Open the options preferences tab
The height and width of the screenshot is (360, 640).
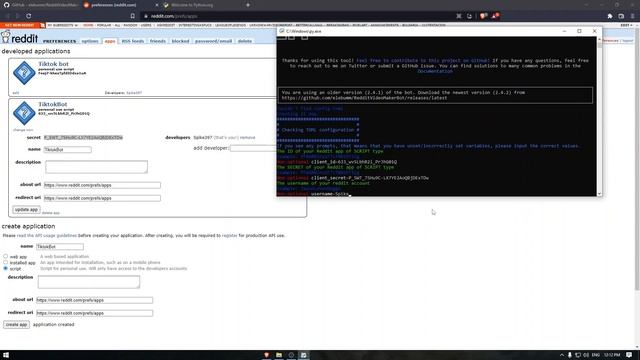[x=90, y=41]
